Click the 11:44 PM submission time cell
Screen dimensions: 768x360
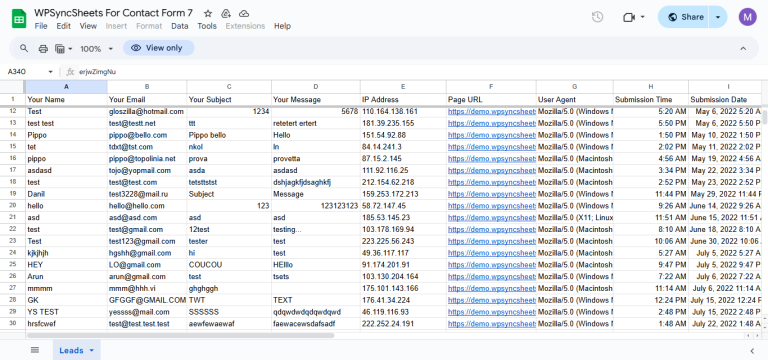651,194
